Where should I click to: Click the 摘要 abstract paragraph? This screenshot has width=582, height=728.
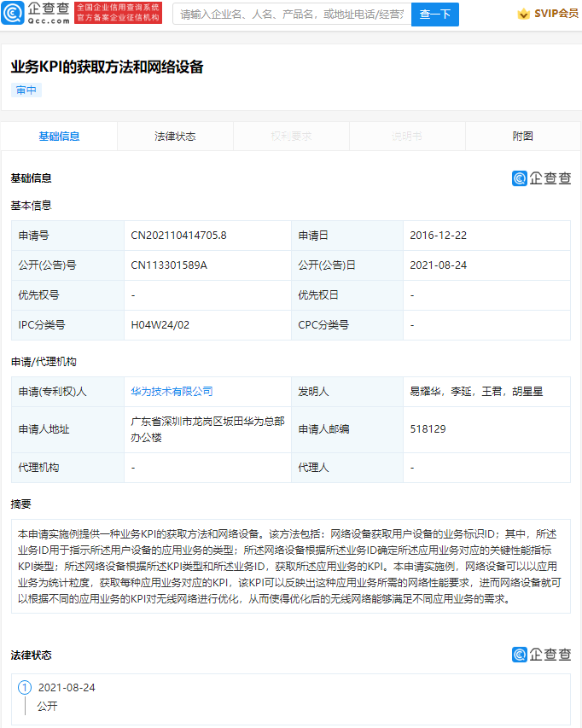(290, 567)
